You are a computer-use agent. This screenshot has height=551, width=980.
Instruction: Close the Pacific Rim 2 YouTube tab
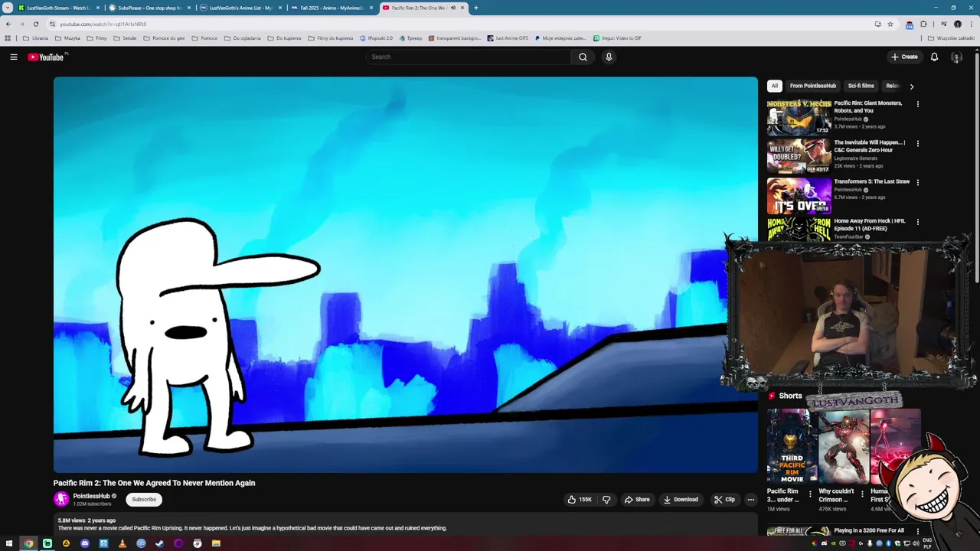[462, 8]
